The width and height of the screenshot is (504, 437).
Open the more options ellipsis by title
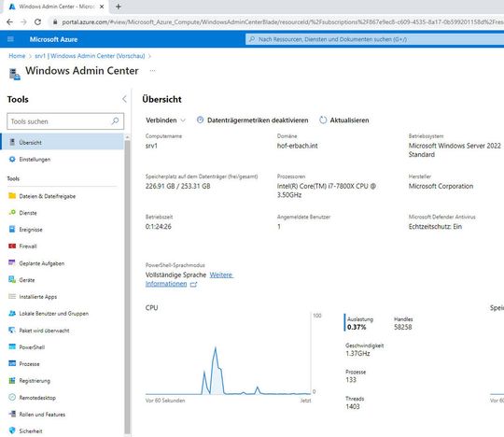click(153, 70)
